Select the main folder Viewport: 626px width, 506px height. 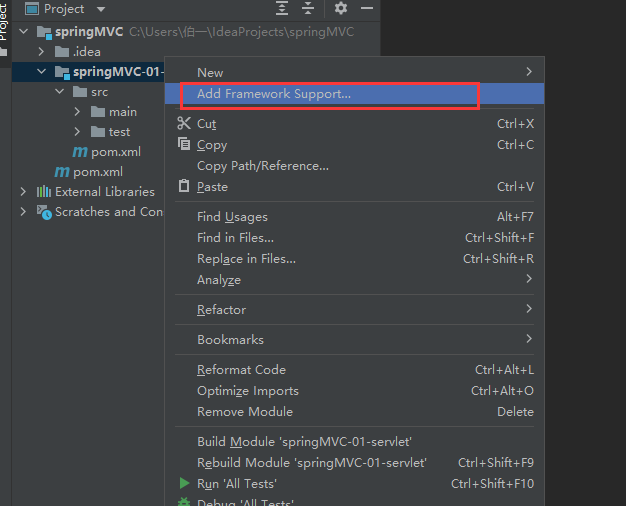point(123,112)
